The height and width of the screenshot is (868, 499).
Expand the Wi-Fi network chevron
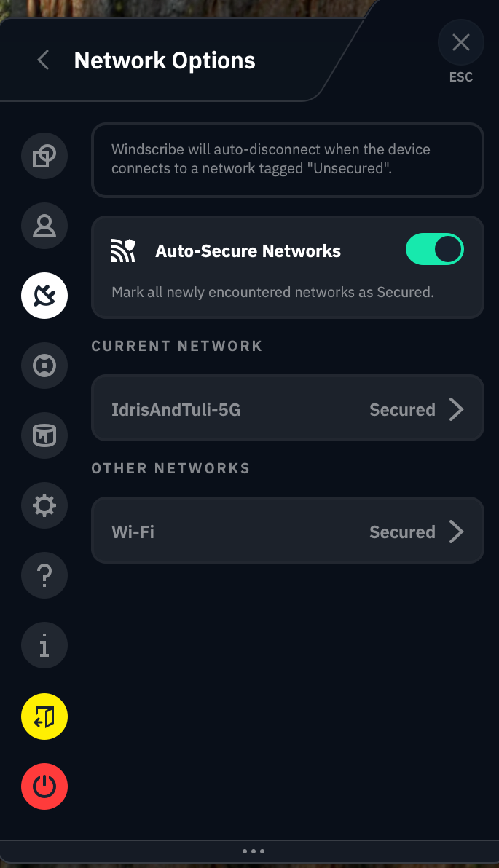(457, 532)
